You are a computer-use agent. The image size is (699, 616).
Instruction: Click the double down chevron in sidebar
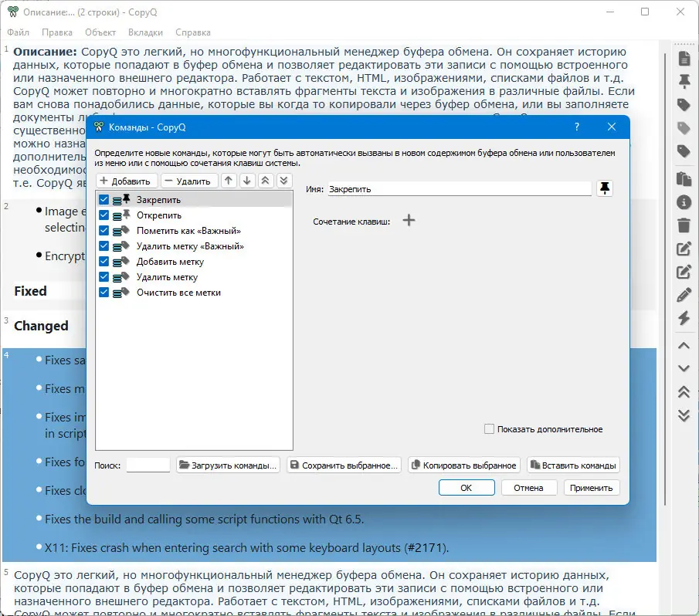click(684, 415)
